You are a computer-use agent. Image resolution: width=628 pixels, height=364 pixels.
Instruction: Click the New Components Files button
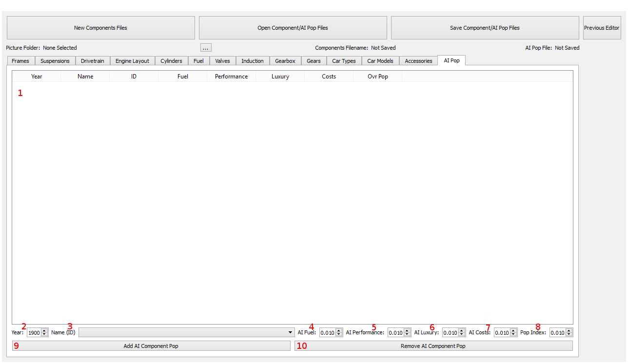point(100,28)
